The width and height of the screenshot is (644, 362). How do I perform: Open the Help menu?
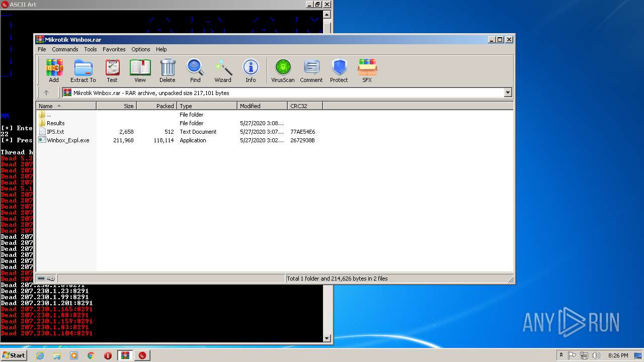[161, 49]
